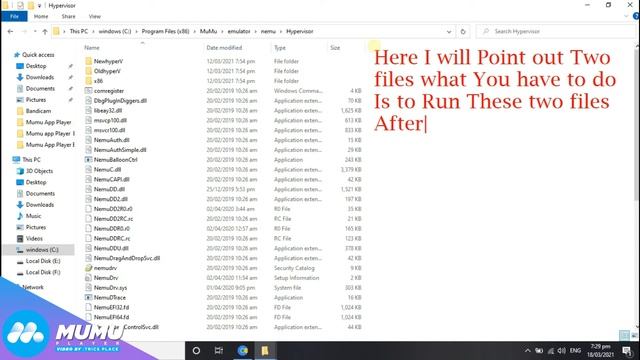Select the NemuBalloonCtrl application icon
This screenshot has height=360, width=640.
click(89, 160)
